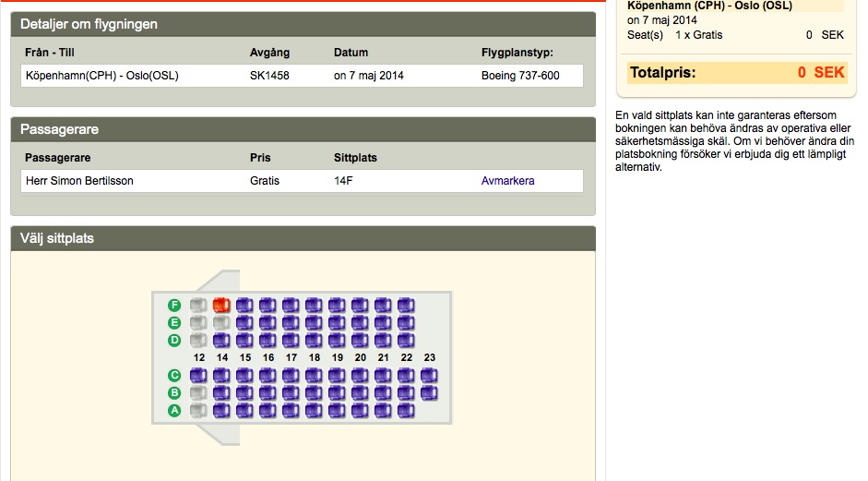The height and width of the screenshot is (481, 868).
Task: Click the green row A label
Action: [174, 411]
